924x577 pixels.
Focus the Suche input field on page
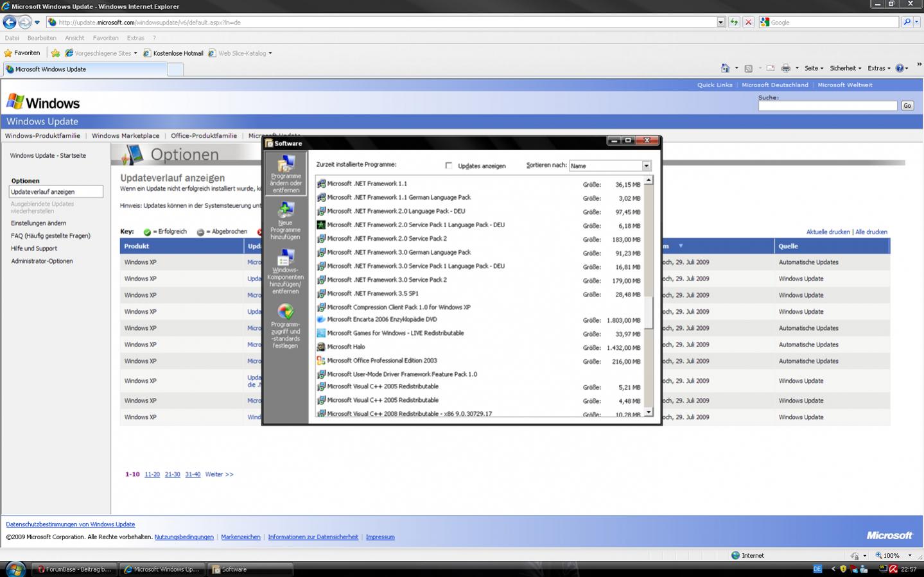828,106
